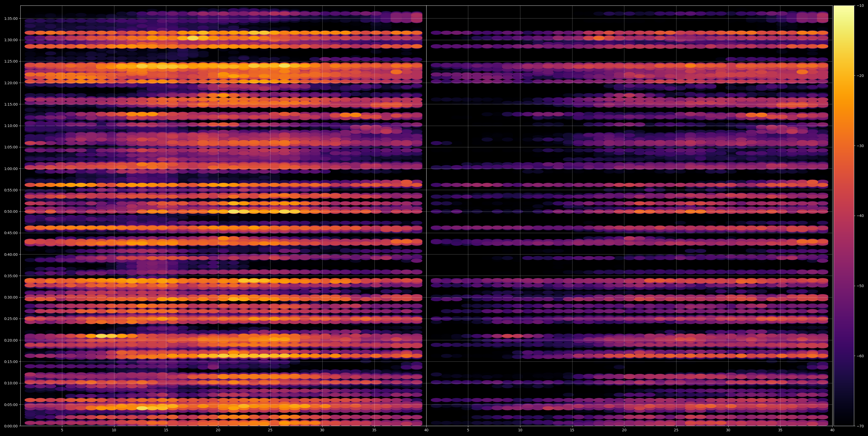This screenshot has width=868, height=436.
Task: Select the 0:20:00 time label
Action: coord(11,340)
